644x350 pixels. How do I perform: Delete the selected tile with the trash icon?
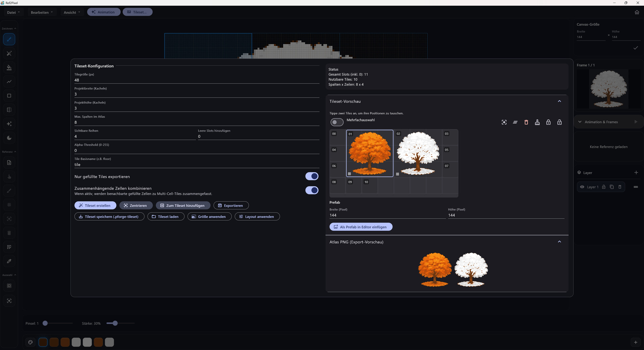click(526, 122)
